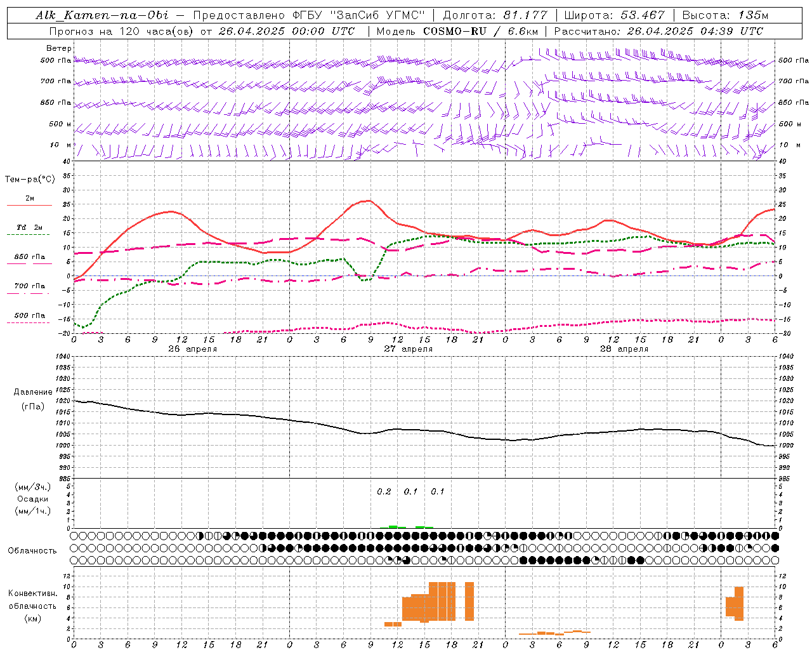
Task: Click the "Прогноз на 120 часа(ов)" header text
Action: click(122, 31)
